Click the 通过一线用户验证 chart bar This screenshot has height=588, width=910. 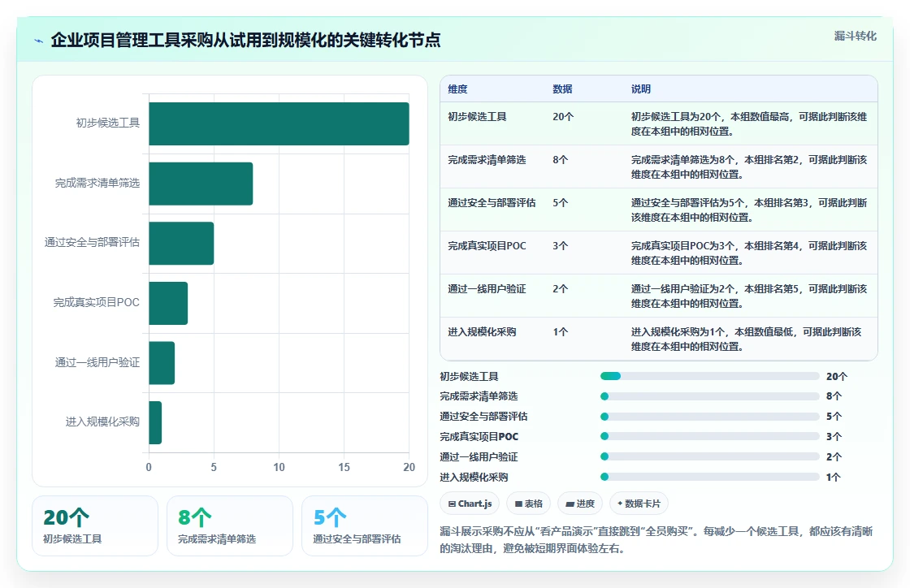pyautogui.click(x=162, y=363)
